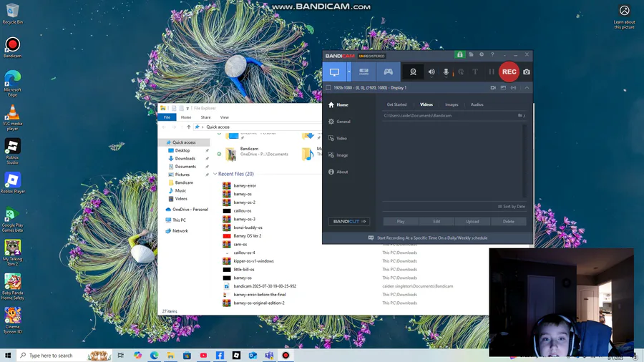
Task: Browse folder icon beside output path
Action: coord(520,116)
